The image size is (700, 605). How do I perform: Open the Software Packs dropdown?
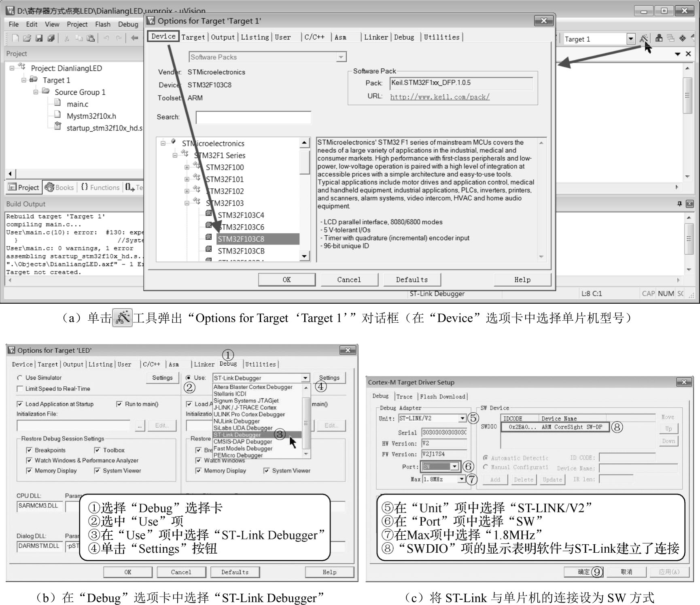[x=341, y=57]
